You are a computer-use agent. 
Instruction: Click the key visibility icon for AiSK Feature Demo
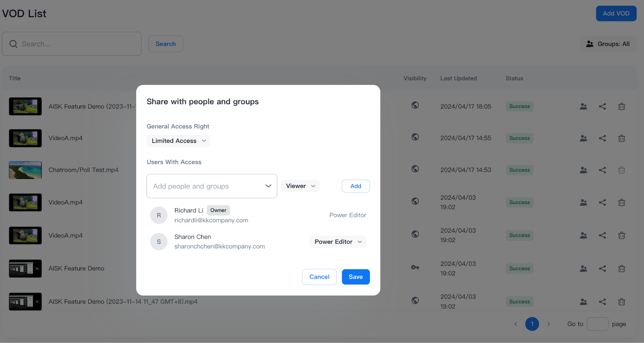(x=415, y=267)
